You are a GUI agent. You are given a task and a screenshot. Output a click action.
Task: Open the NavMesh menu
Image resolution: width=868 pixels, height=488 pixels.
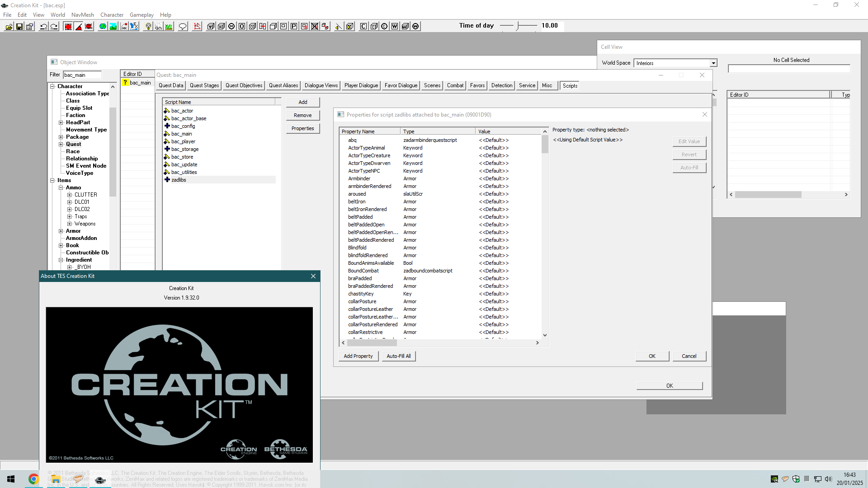83,15
